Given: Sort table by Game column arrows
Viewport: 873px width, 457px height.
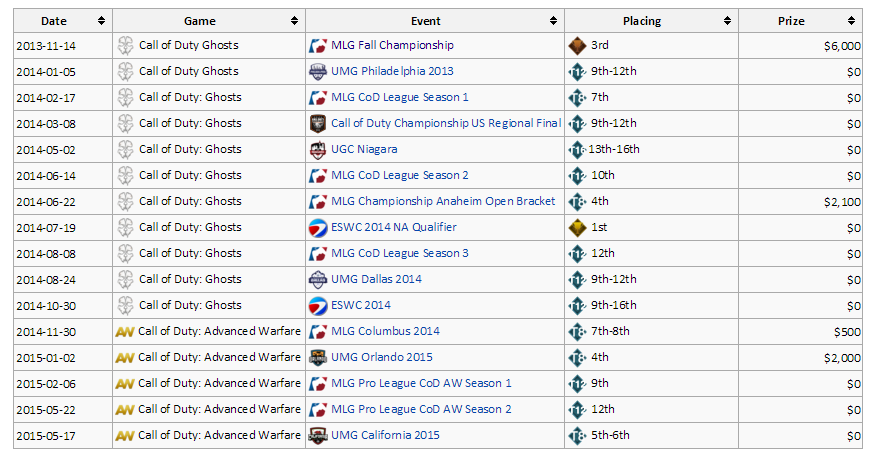Looking at the screenshot, I should pos(295,21).
